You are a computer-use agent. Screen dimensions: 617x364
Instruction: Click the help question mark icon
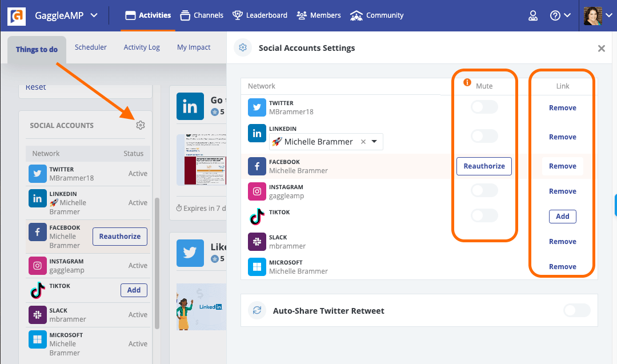(x=555, y=15)
